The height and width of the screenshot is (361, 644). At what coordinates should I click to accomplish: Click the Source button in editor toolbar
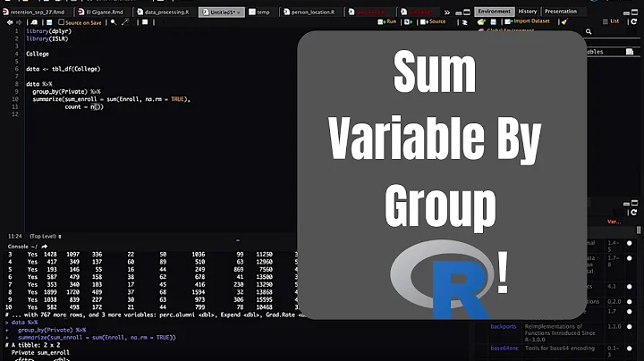pyautogui.click(x=436, y=21)
